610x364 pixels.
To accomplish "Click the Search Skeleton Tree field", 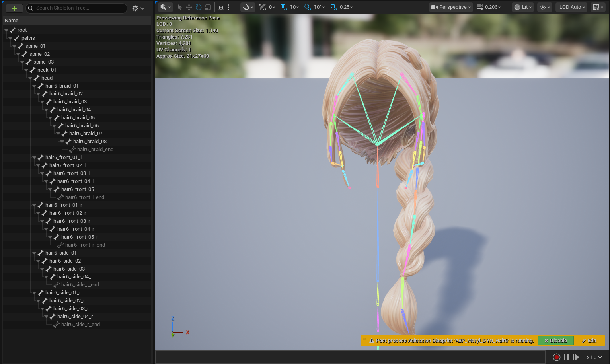I will coord(77,8).
